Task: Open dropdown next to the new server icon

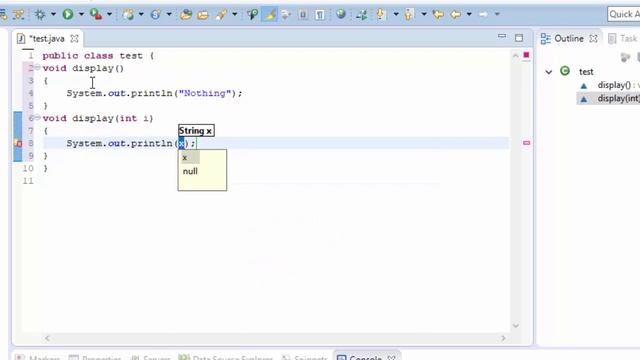Action: [141, 15]
